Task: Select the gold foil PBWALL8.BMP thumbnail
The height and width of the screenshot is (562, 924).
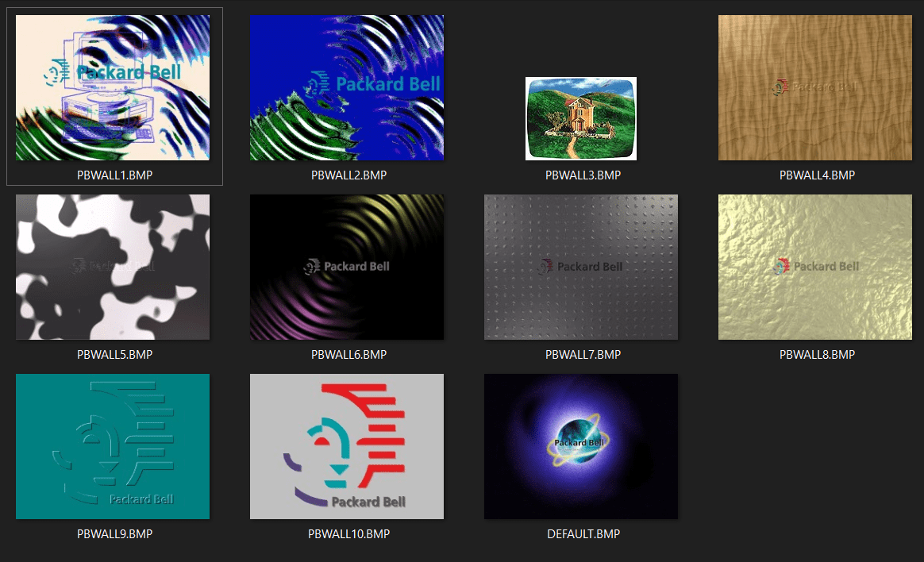Action: (815, 267)
